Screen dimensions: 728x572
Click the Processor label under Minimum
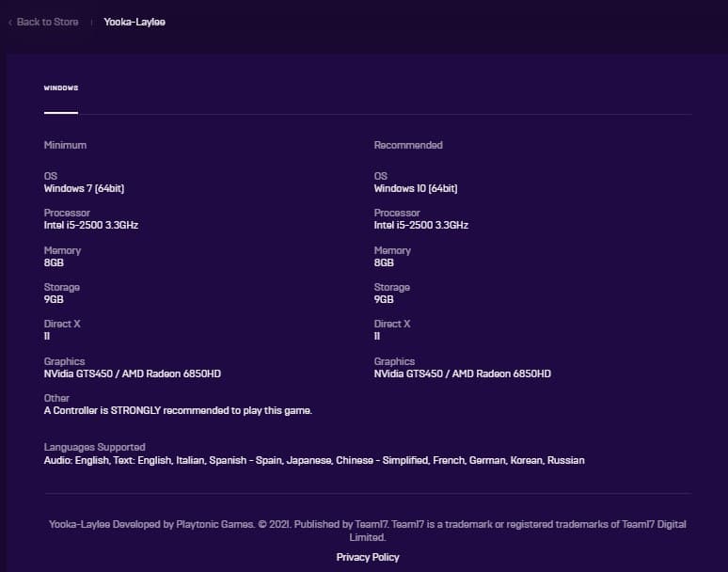(x=67, y=213)
